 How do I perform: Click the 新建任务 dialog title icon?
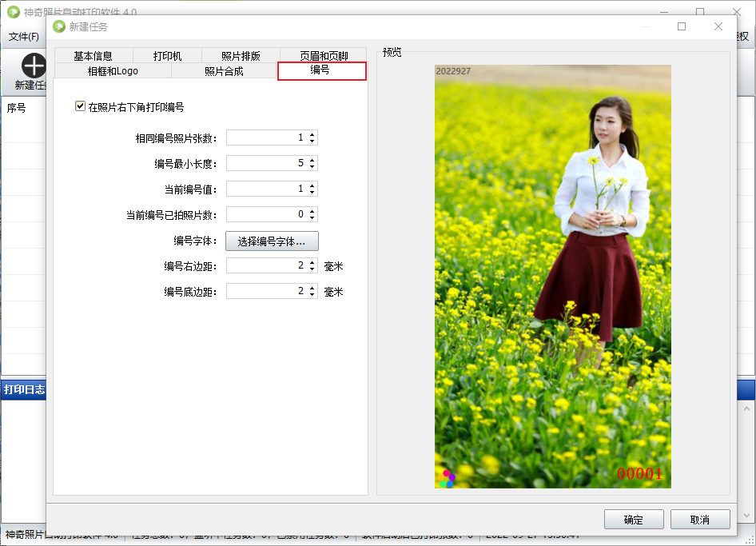59,26
